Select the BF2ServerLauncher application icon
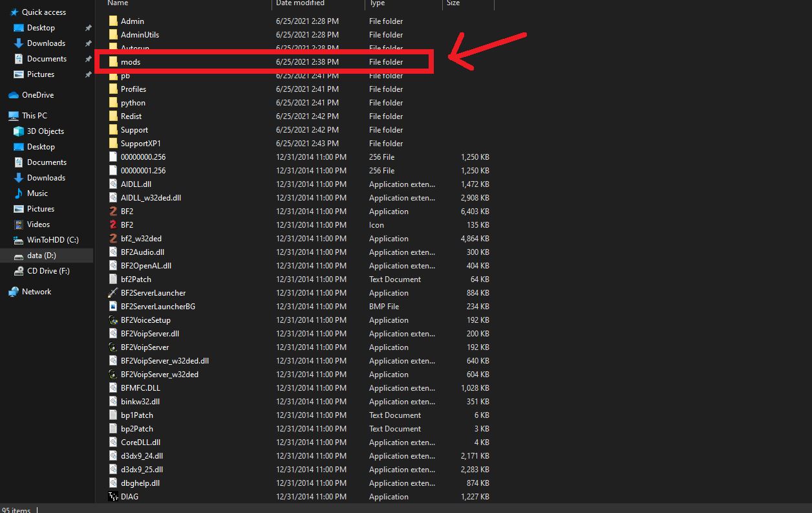The image size is (812, 513). [113, 293]
